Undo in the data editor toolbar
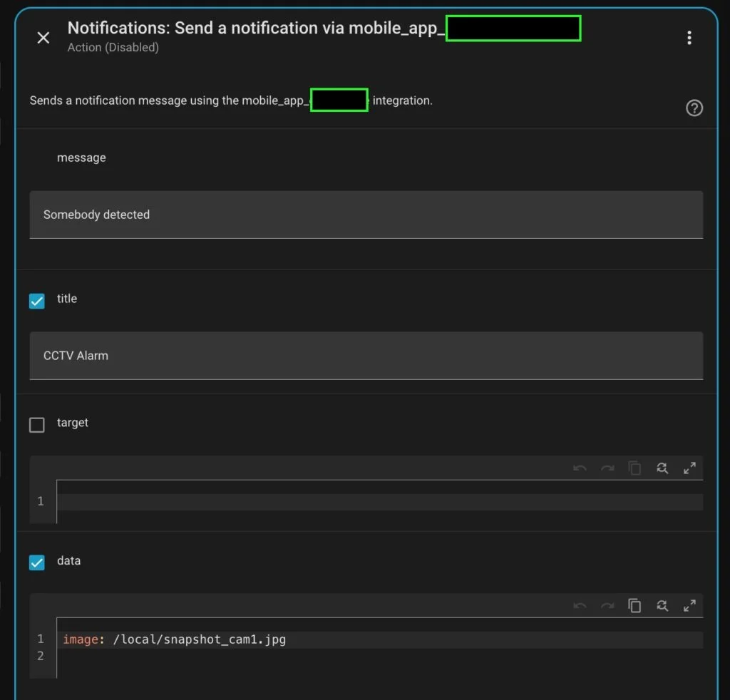The height and width of the screenshot is (700, 730). (580, 606)
